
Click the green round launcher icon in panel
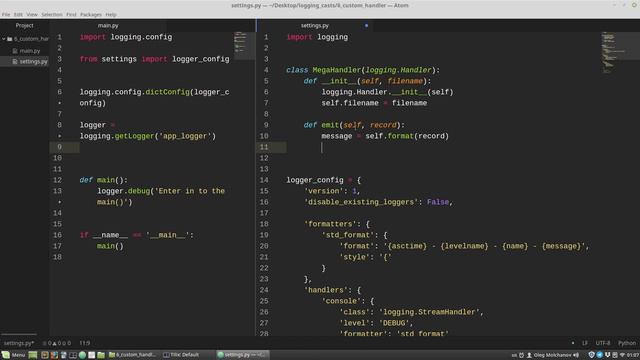coord(82,355)
